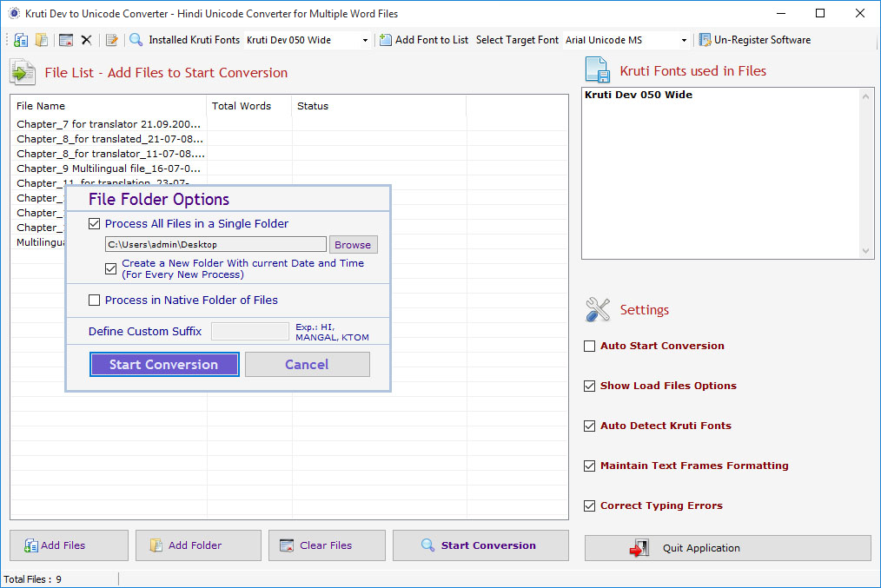
Task: Enable Process in Native Folder of Files
Action: (x=95, y=300)
